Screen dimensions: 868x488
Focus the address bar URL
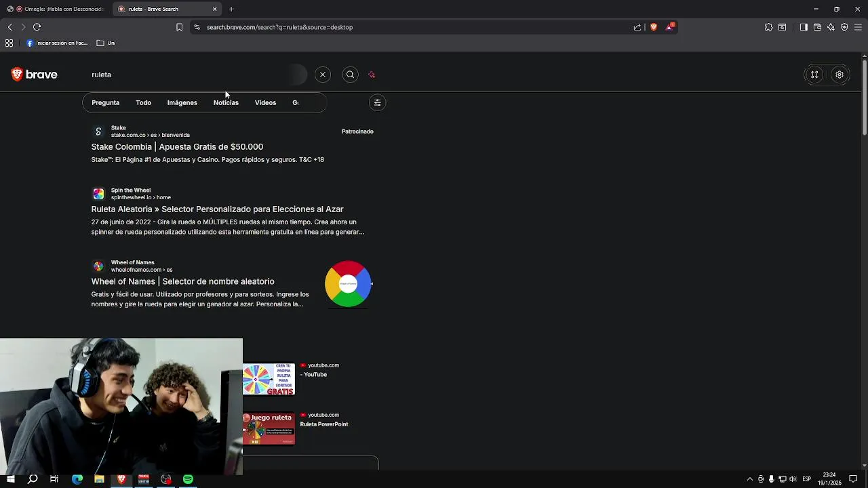point(279,27)
